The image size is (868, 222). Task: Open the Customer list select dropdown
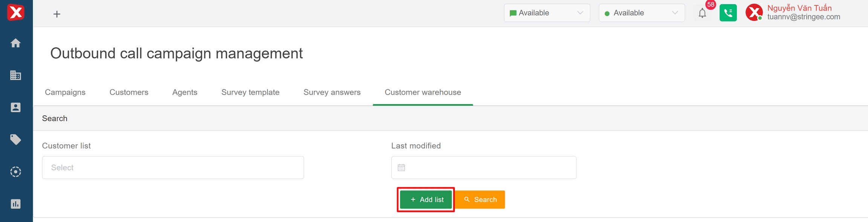(x=173, y=168)
